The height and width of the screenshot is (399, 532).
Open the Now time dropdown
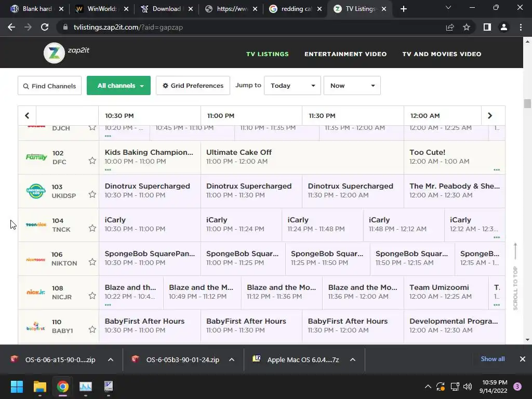coord(352,86)
